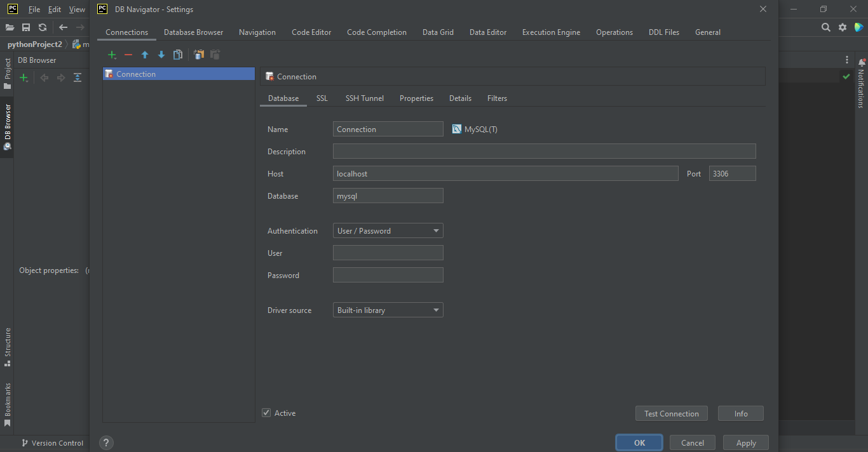Switch to the SSH Tunnel tab
Viewport: 868px width, 452px height.
tap(364, 98)
